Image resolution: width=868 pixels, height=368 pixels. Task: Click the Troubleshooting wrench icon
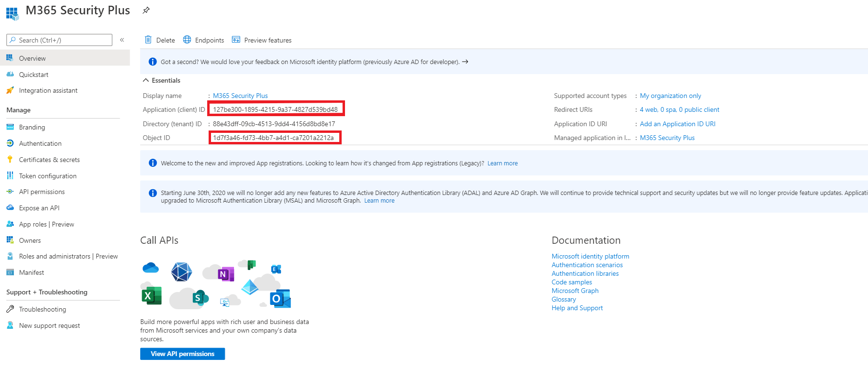point(10,309)
